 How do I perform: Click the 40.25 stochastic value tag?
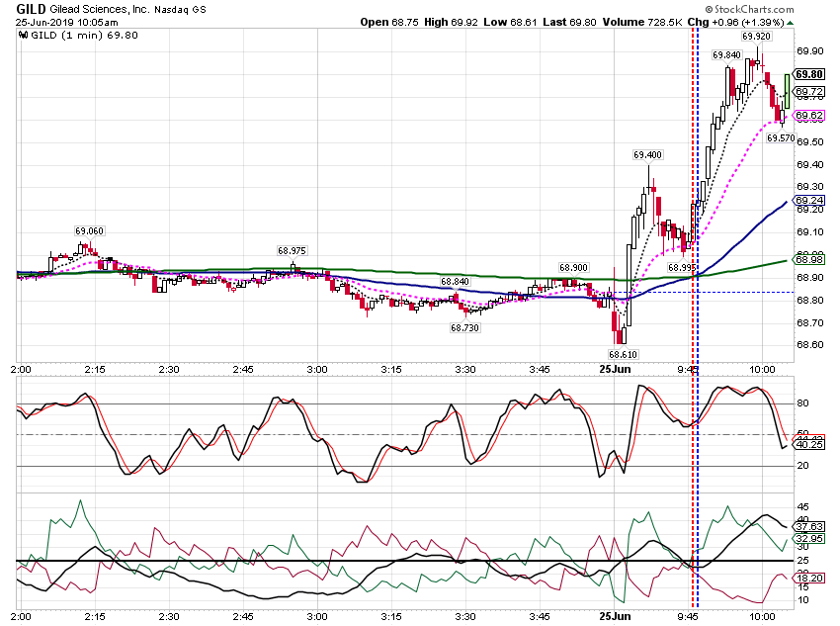(x=809, y=445)
